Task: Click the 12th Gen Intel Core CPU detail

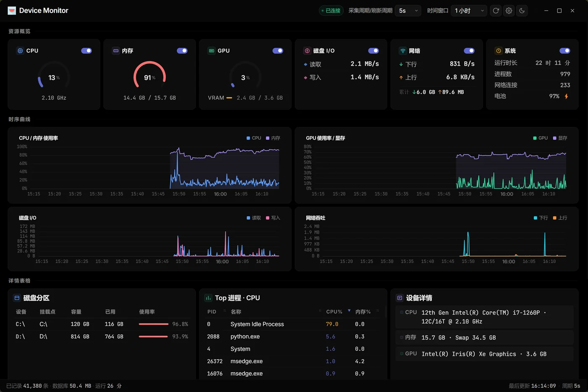Action: tap(484, 317)
